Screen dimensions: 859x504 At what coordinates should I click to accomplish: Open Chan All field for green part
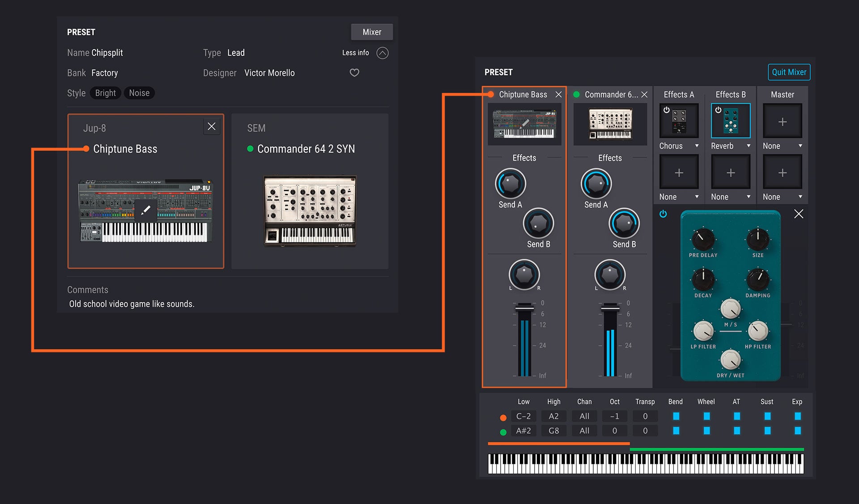584,431
